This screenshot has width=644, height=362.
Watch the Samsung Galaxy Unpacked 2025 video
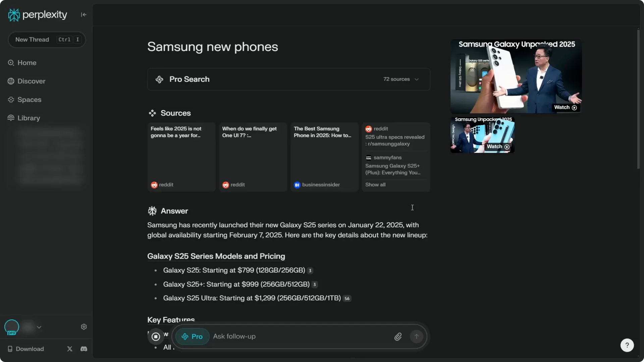516,76
